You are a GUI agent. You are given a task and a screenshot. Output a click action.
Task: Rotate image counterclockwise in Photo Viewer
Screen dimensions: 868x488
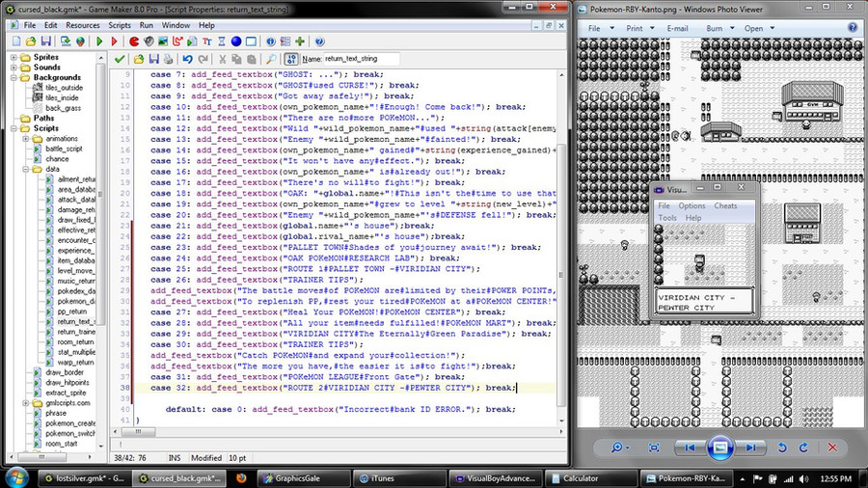(x=781, y=447)
